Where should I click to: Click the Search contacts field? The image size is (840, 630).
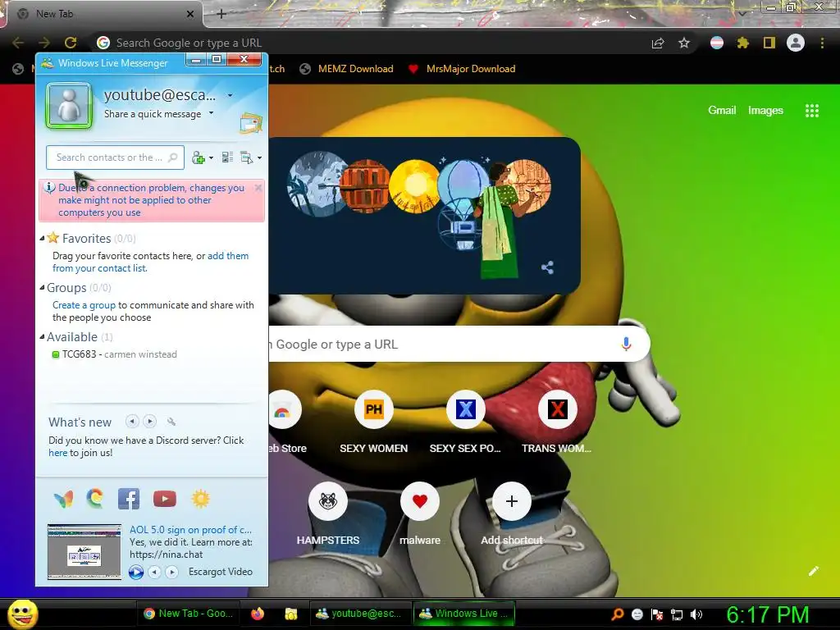[x=115, y=157]
